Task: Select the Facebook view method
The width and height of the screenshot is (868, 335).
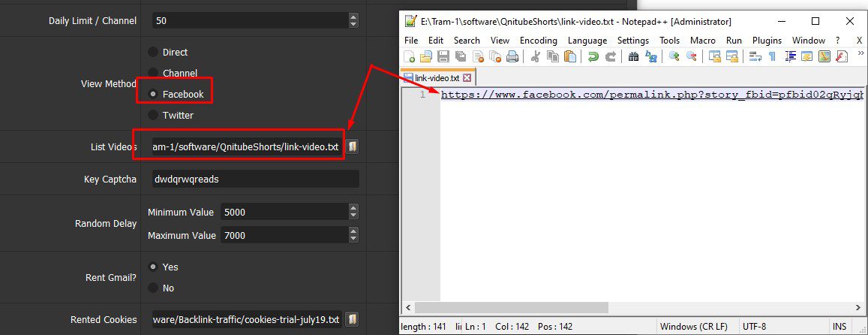Action: click(153, 95)
